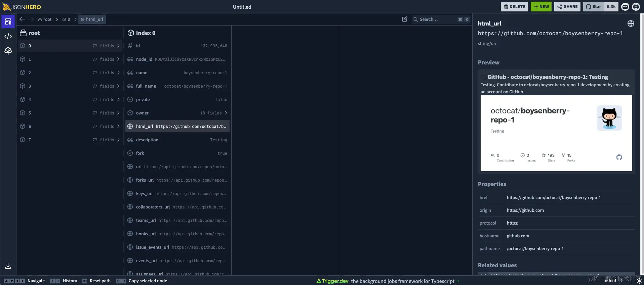Expand item 6 in root column
The height and width of the screenshot is (285, 644).
tap(70, 126)
